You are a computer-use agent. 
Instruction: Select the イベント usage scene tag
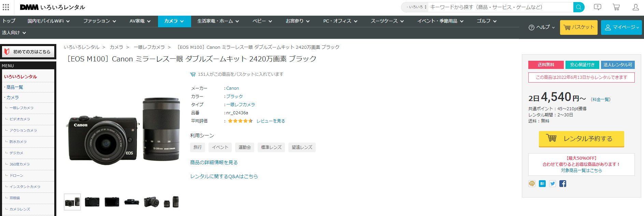click(220, 147)
